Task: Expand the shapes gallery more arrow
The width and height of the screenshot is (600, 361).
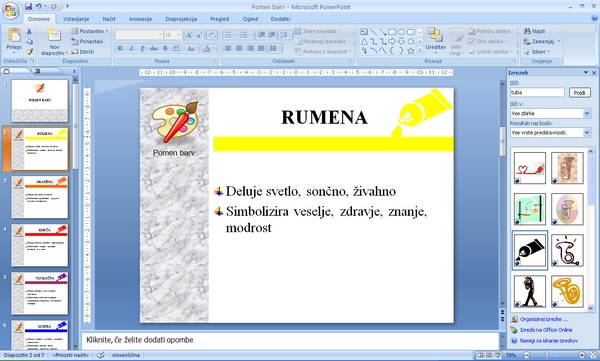Action: (x=420, y=51)
